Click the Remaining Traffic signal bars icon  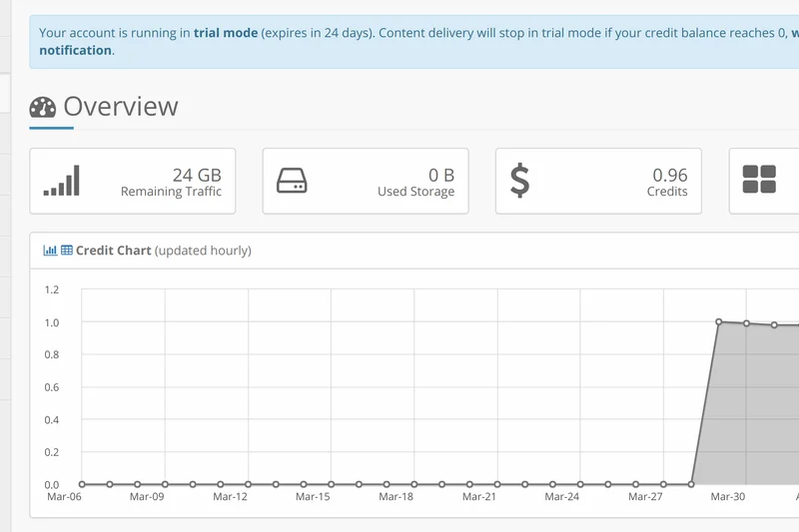point(62,181)
